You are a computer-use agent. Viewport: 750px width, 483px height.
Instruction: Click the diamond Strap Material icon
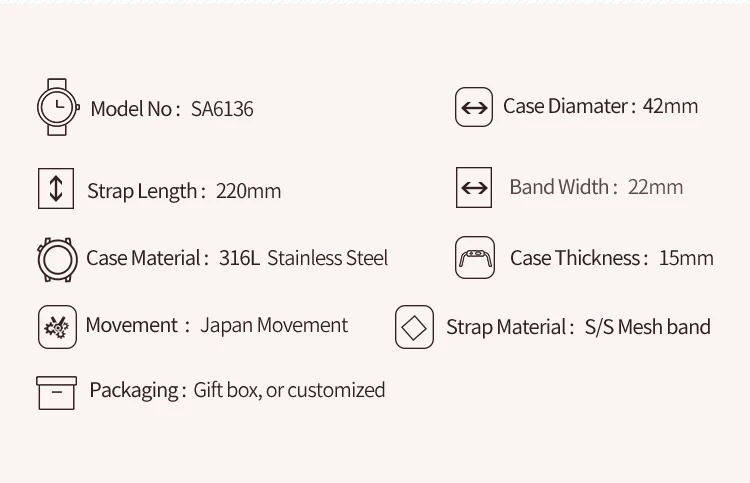click(x=414, y=327)
